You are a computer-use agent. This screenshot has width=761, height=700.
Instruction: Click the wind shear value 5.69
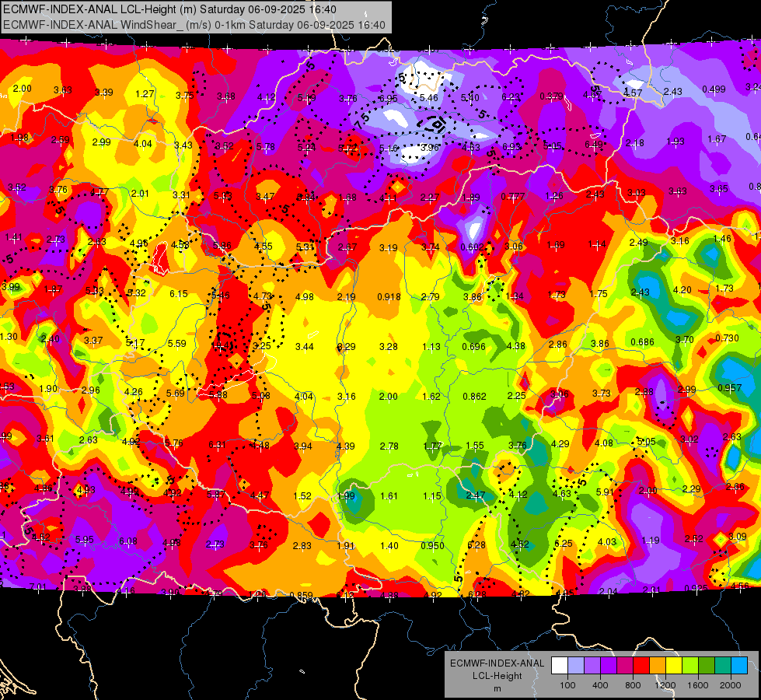coord(175,393)
